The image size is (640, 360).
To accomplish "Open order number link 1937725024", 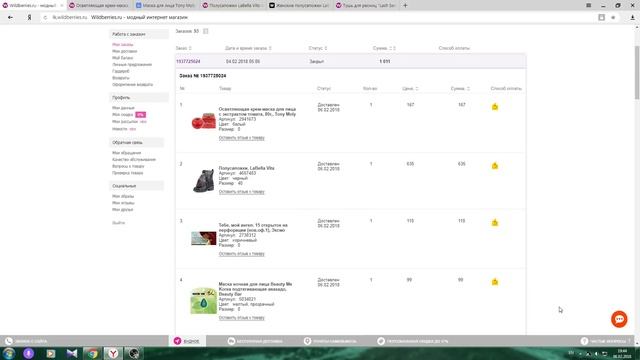I will [x=188, y=61].
